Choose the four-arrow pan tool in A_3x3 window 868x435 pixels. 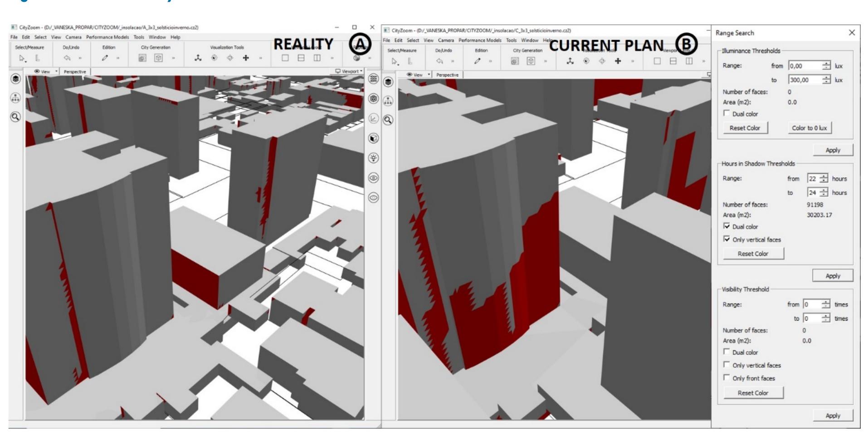coord(246,58)
